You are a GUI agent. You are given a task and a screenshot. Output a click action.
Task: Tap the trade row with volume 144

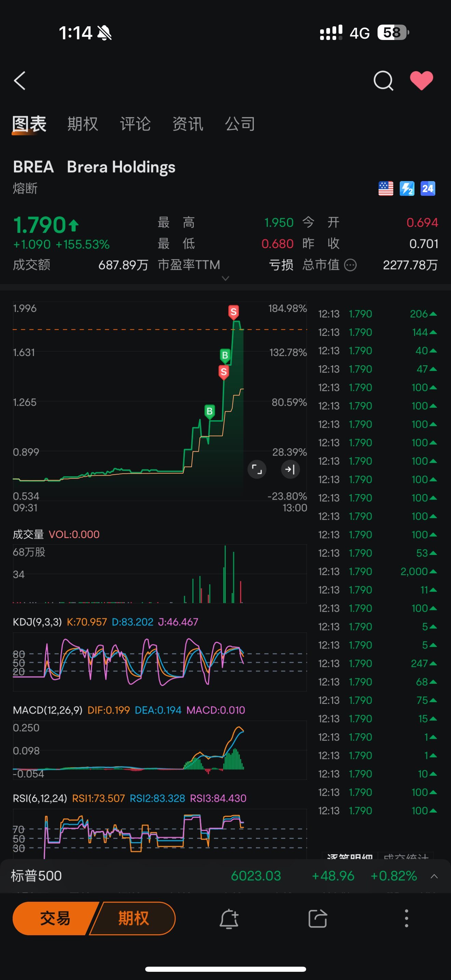click(378, 332)
